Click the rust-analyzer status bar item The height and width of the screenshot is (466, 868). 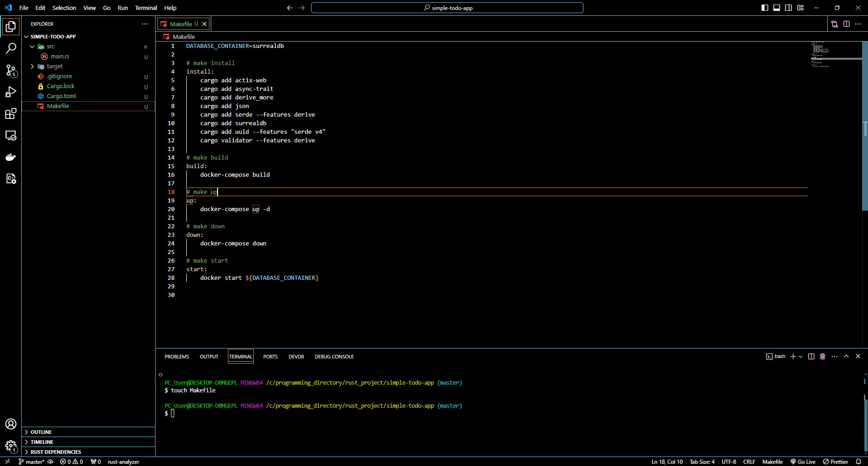[123, 461]
